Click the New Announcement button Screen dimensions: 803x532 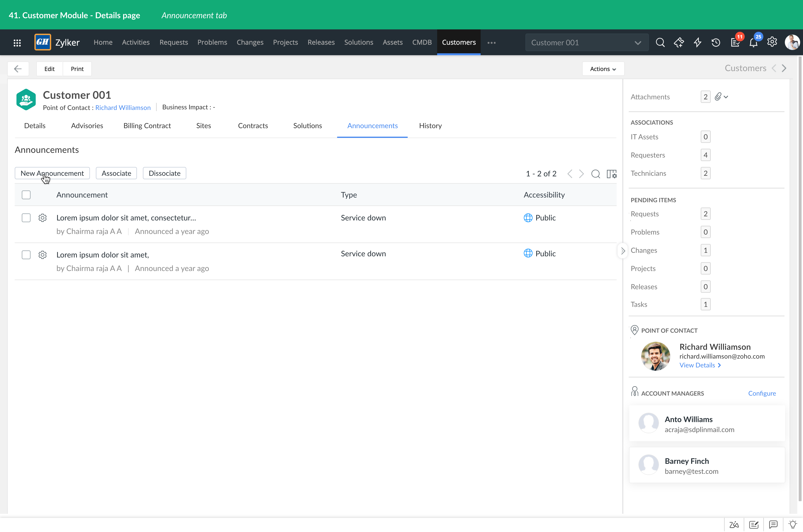(x=52, y=173)
